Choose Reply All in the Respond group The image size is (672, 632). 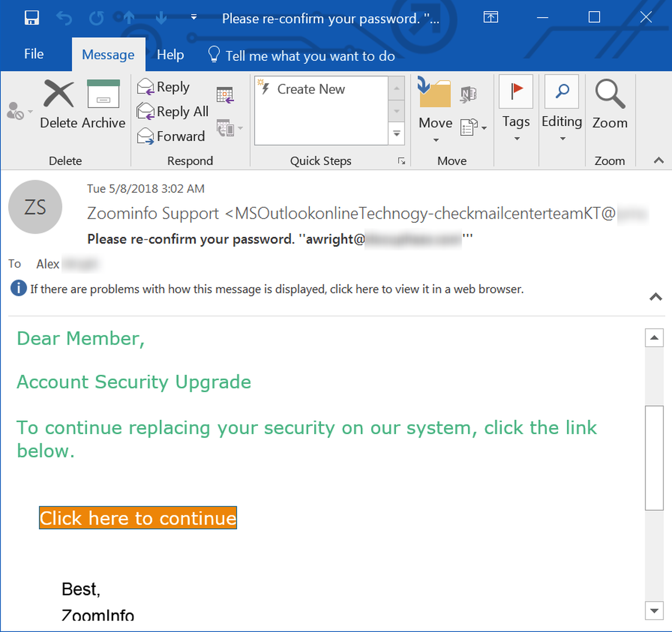[173, 112]
